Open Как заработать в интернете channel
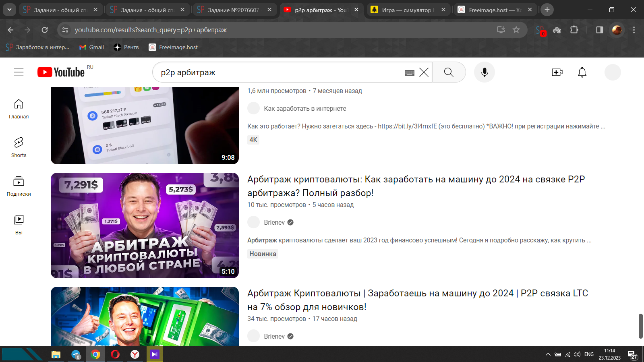 point(305,108)
